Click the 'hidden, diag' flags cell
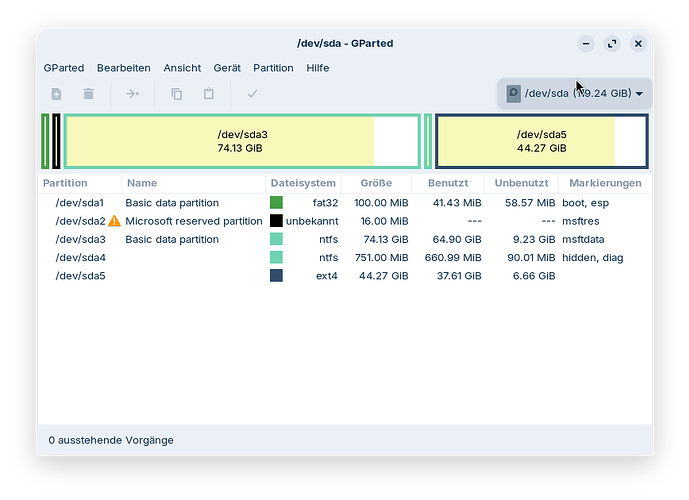689x500 pixels. (x=592, y=257)
